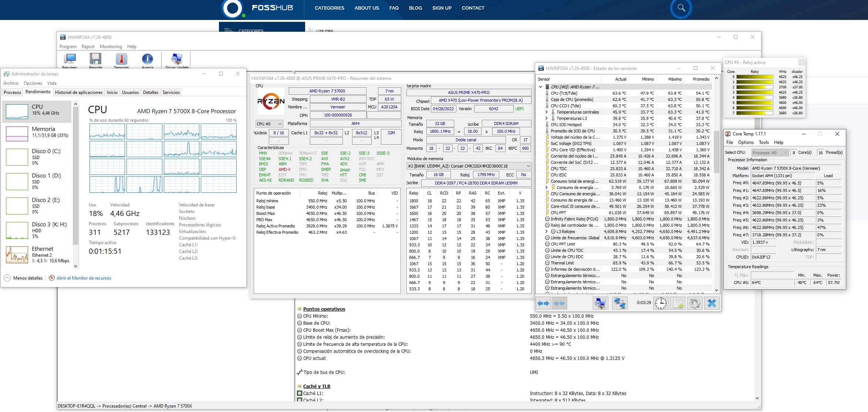Viewport: 868px width, 412px height.
Task: Sort by the Promedio column header in sensors
Action: point(698,79)
